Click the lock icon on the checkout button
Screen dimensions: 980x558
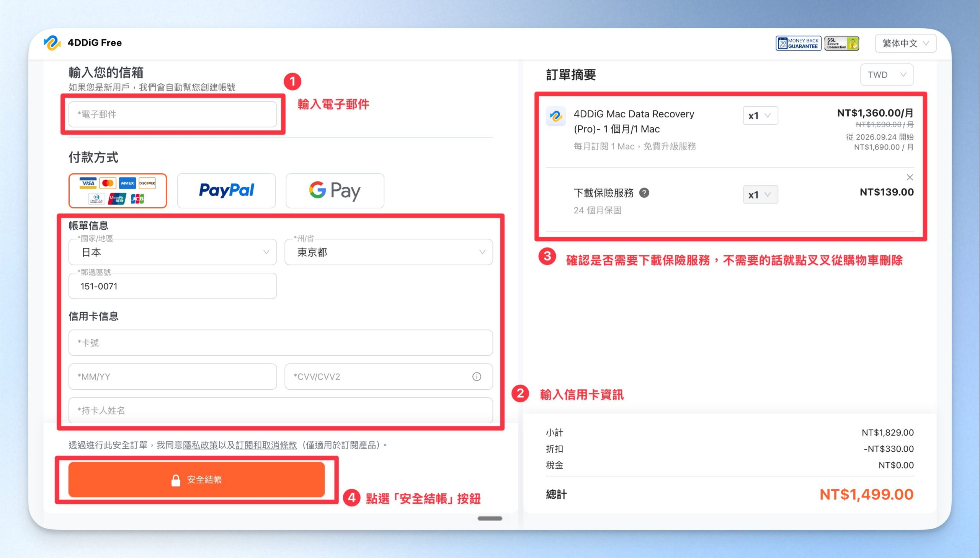pos(176,480)
